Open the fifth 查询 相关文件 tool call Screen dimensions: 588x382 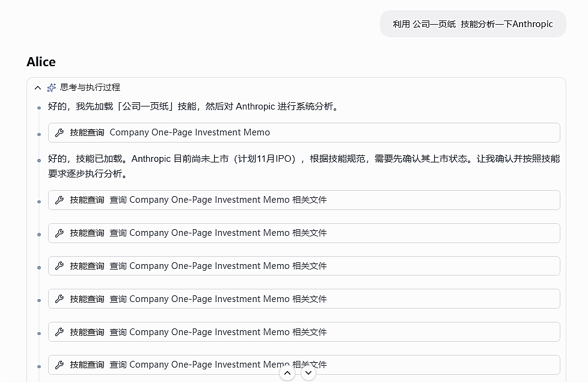point(304,332)
